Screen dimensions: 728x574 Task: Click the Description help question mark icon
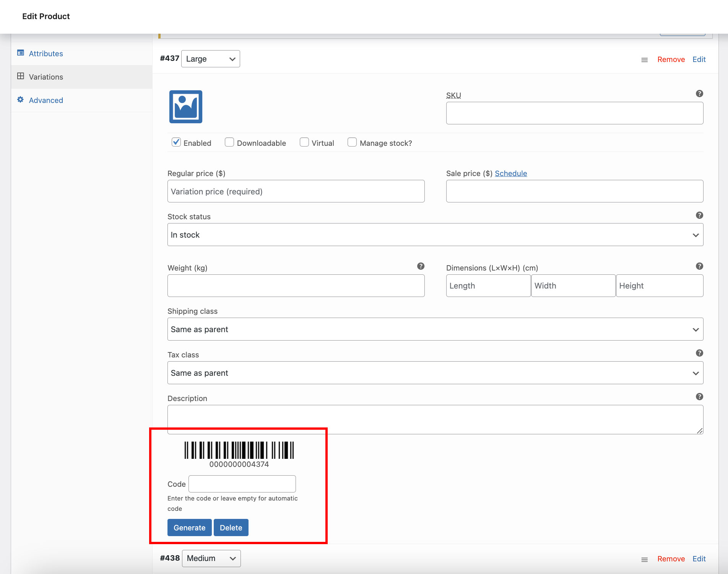click(699, 397)
